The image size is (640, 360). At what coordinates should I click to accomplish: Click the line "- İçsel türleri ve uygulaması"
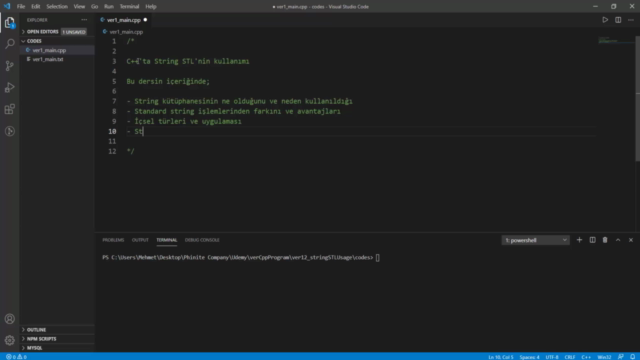[184, 121]
